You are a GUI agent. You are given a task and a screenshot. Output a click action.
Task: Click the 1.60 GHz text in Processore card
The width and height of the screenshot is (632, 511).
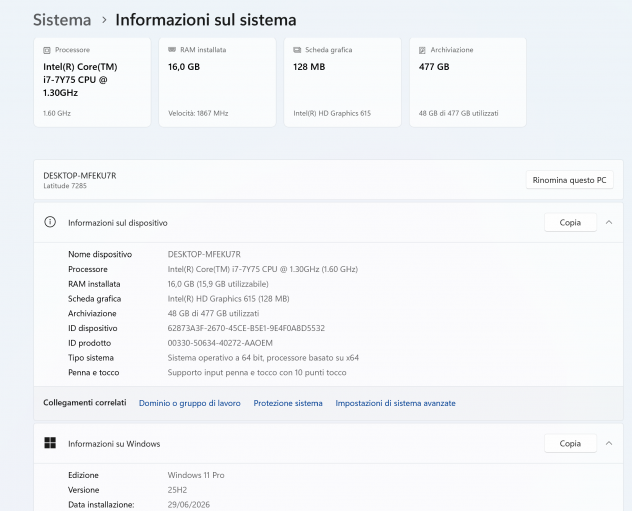tap(57, 113)
